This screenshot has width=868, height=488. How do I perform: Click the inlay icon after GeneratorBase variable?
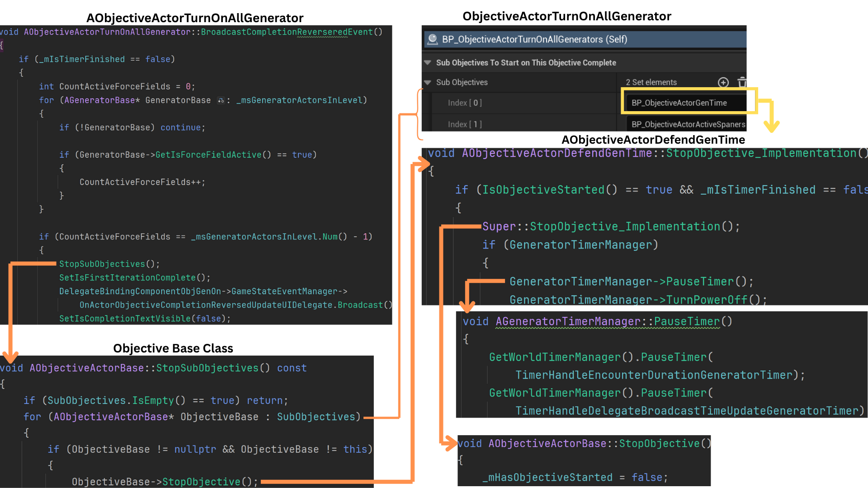click(221, 100)
